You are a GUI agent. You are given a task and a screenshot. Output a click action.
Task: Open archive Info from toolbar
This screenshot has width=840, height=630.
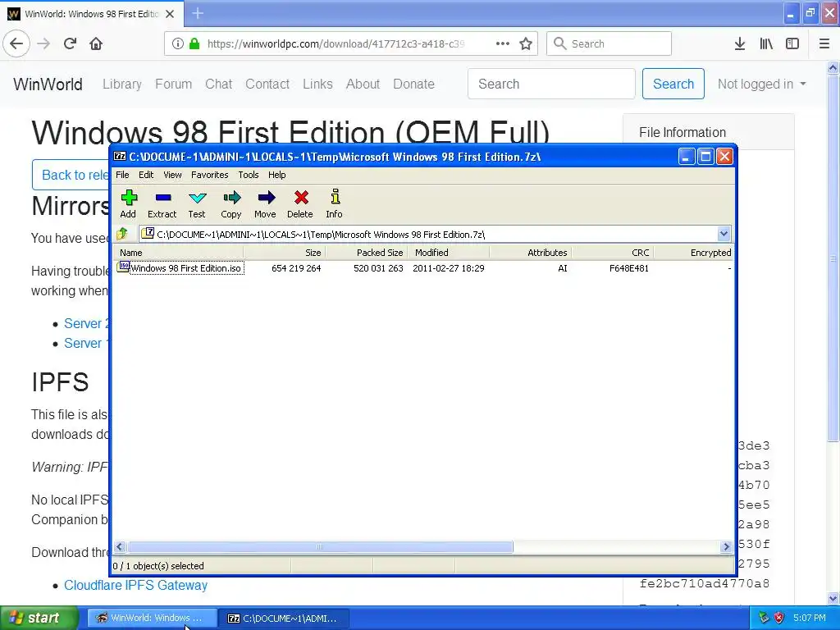point(335,203)
